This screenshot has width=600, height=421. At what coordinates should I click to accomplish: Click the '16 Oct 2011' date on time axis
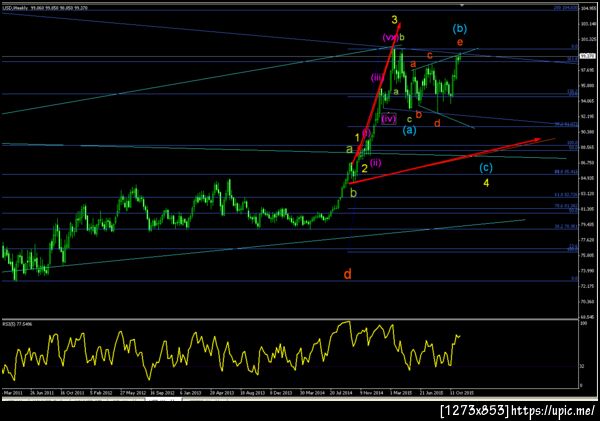[72, 393]
